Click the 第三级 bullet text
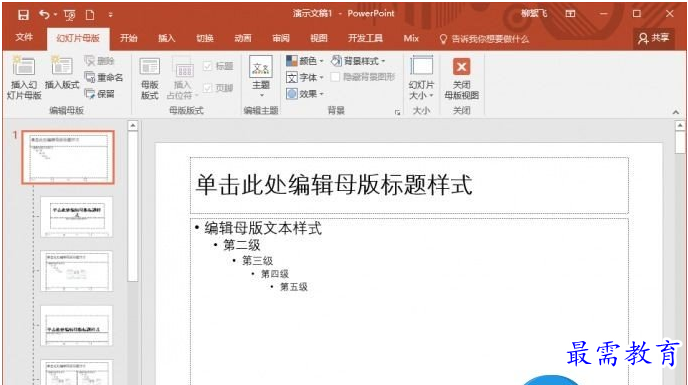The height and width of the screenshot is (385, 688). 258,260
